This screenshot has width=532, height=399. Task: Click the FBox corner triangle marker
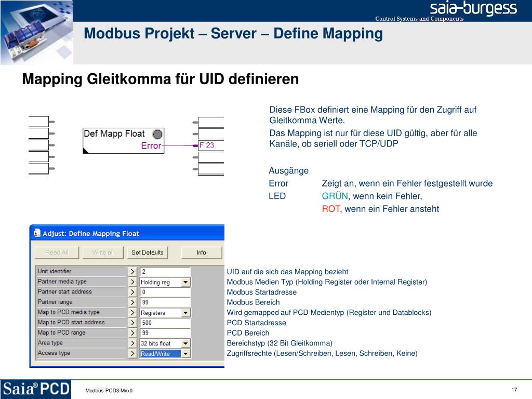[x=86, y=151]
